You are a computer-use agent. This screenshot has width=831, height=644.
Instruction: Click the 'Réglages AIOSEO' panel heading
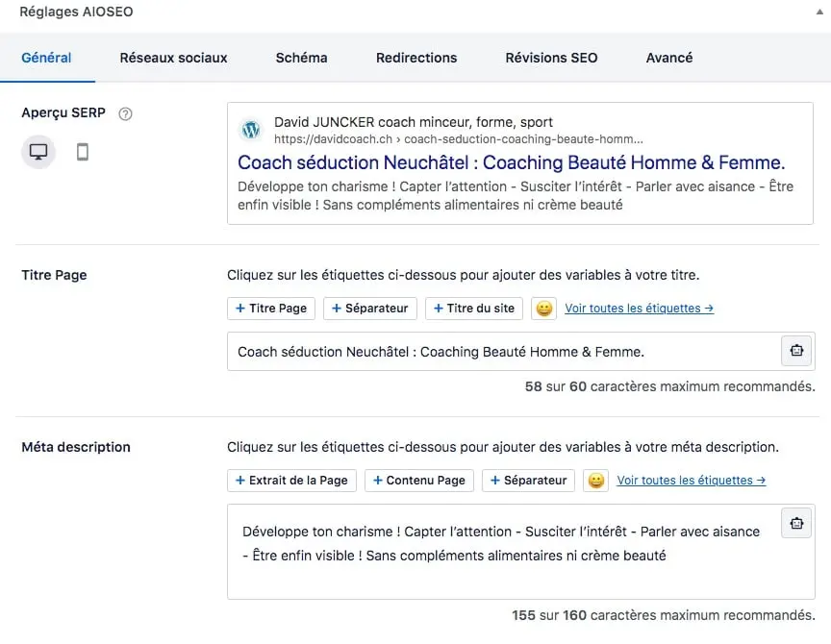point(76,12)
